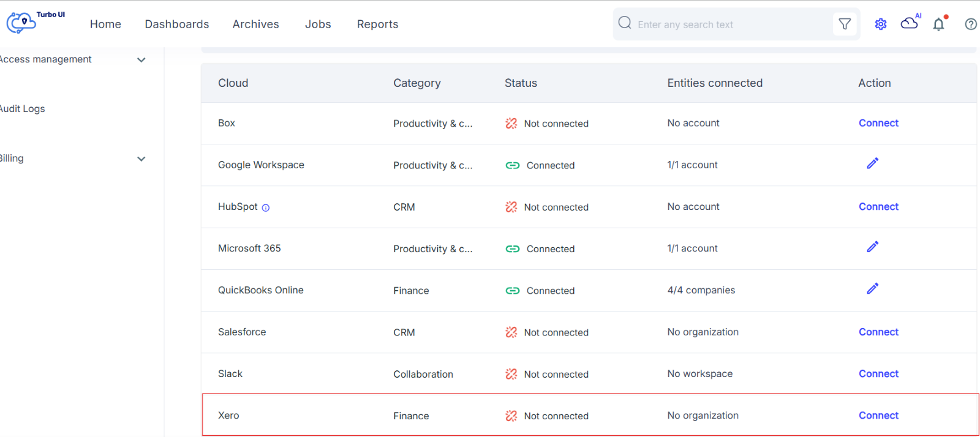Image resolution: width=980 pixels, height=437 pixels.
Task: Expand the Access management section
Action: [141, 60]
